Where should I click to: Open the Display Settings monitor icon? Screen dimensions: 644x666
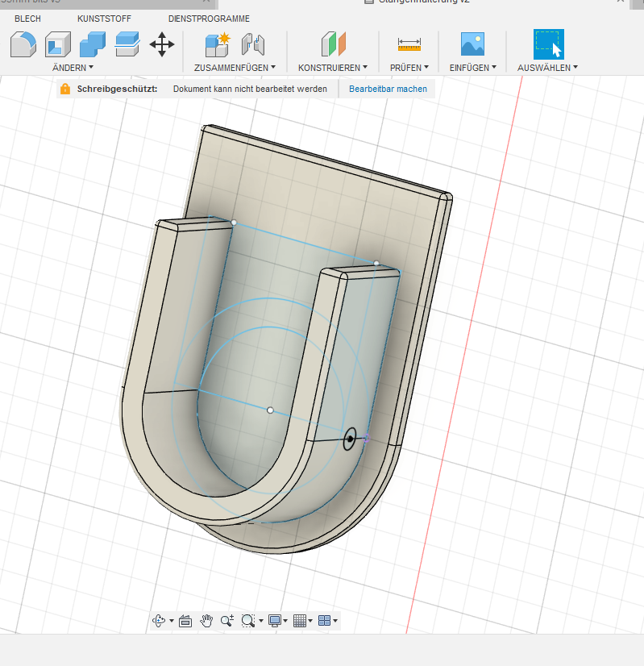coord(275,621)
